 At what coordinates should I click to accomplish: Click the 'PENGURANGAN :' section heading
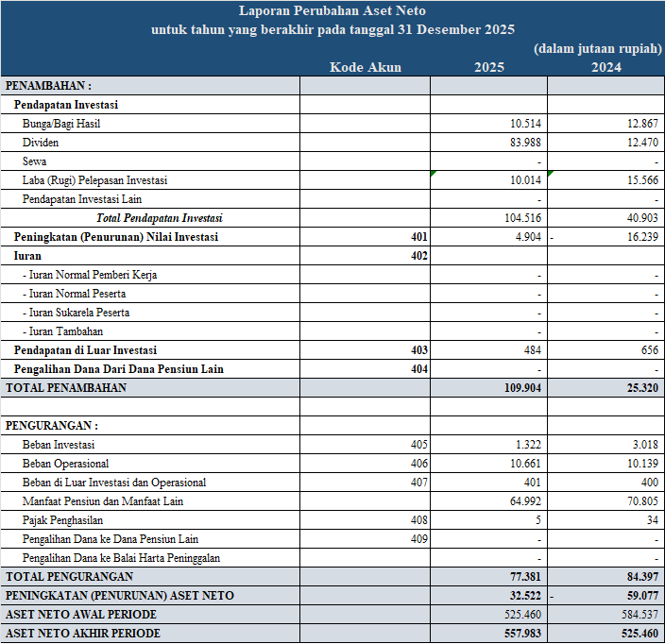tap(51, 425)
